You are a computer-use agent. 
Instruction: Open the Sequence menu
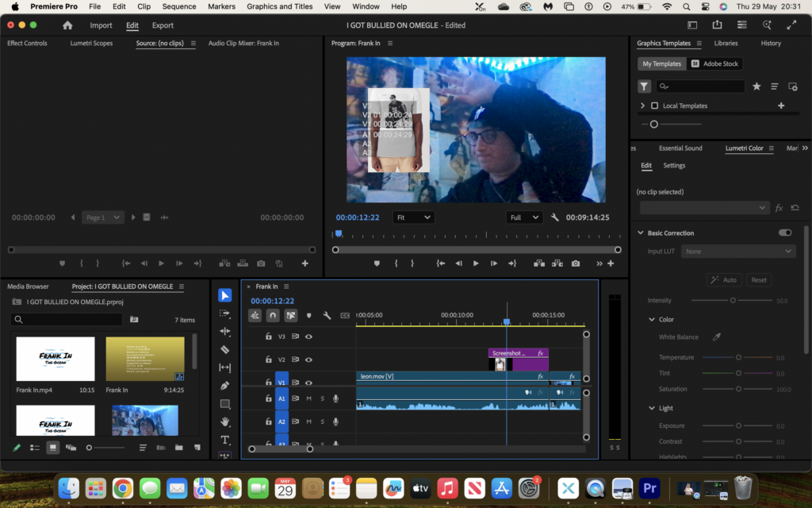click(x=179, y=6)
